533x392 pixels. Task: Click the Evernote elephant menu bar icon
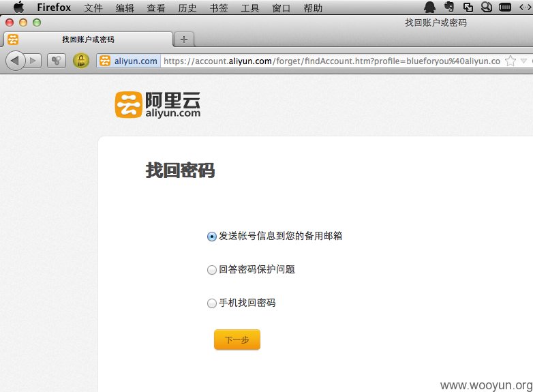(x=449, y=7)
